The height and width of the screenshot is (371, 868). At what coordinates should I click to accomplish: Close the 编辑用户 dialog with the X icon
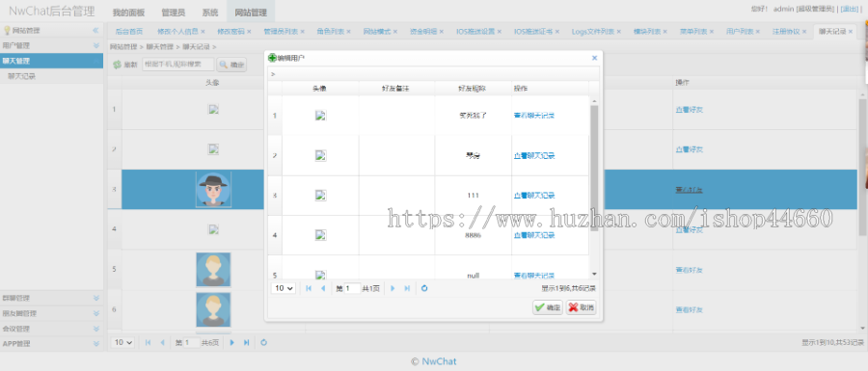click(x=594, y=58)
